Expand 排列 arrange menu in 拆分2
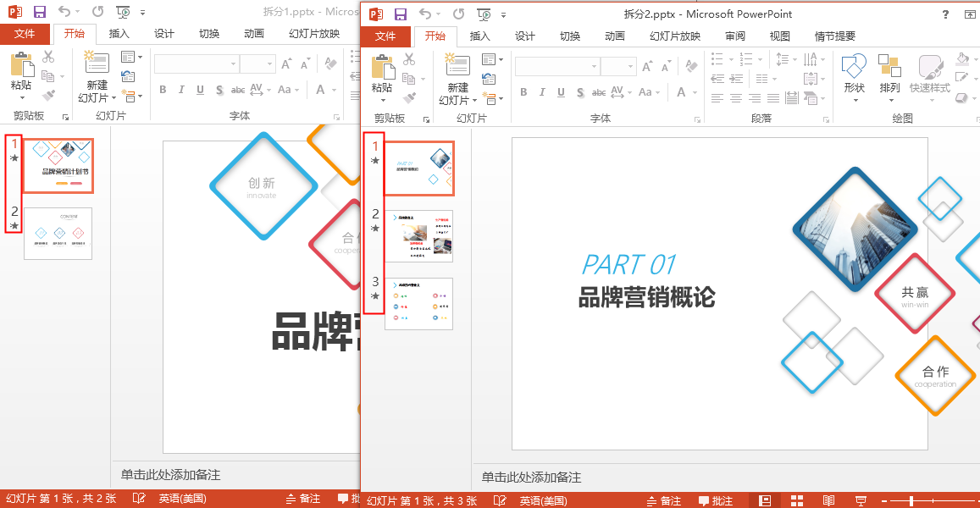Viewport: 980px width, 508px height. [891, 100]
